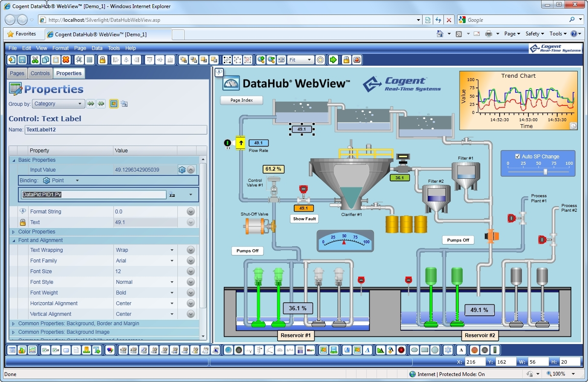Switch to the Controls tab
The width and height of the screenshot is (588, 382).
tap(40, 73)
